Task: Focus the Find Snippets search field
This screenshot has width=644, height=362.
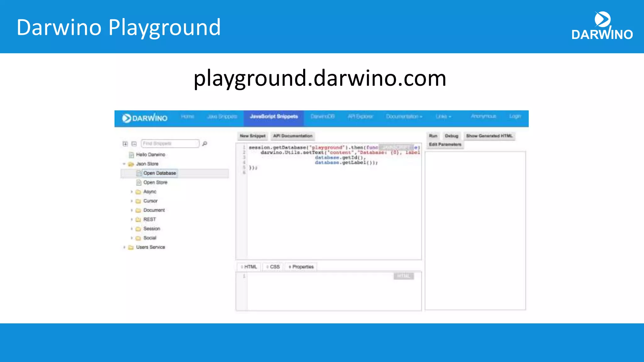Action: (x=170, y=144)
